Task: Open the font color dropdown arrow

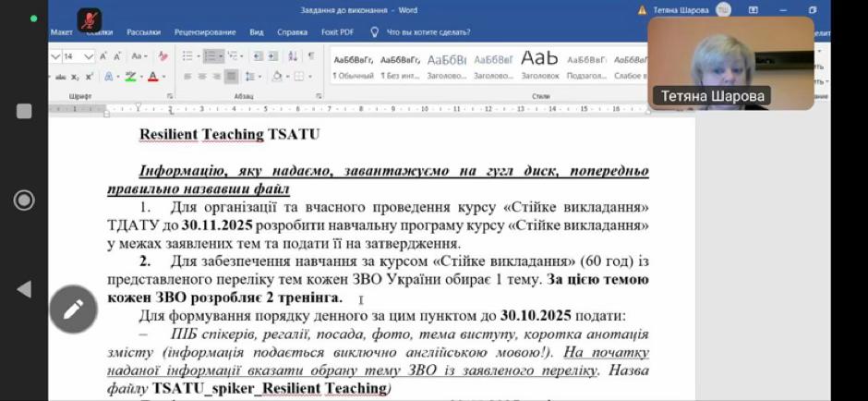Action: pyautogui.click(x=163, y=77)
